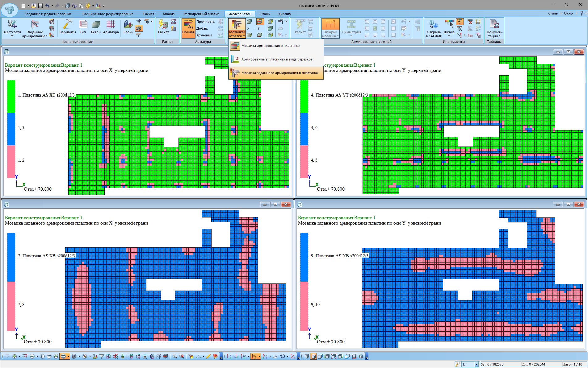Open the Заданное армирование dropdown
Screen dimensions: 588x368
tap(35, 36)
